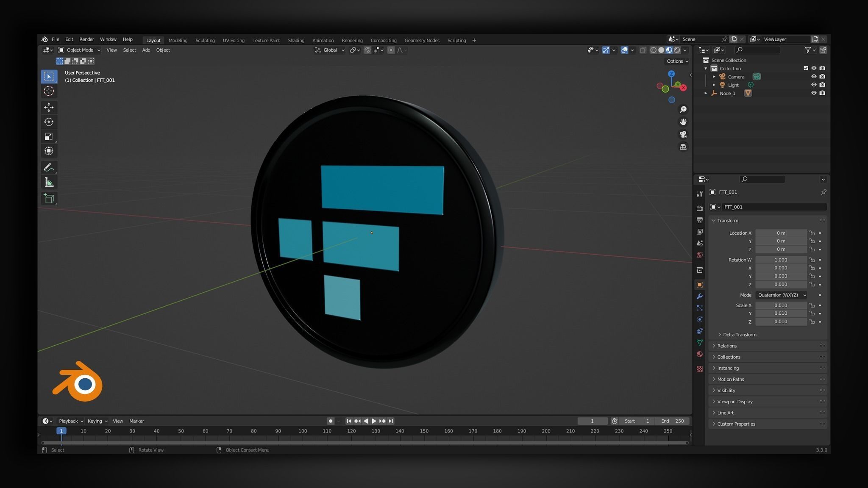868x488 pixels.
Task: Select Scale X value field
Action: click(781, 305)
